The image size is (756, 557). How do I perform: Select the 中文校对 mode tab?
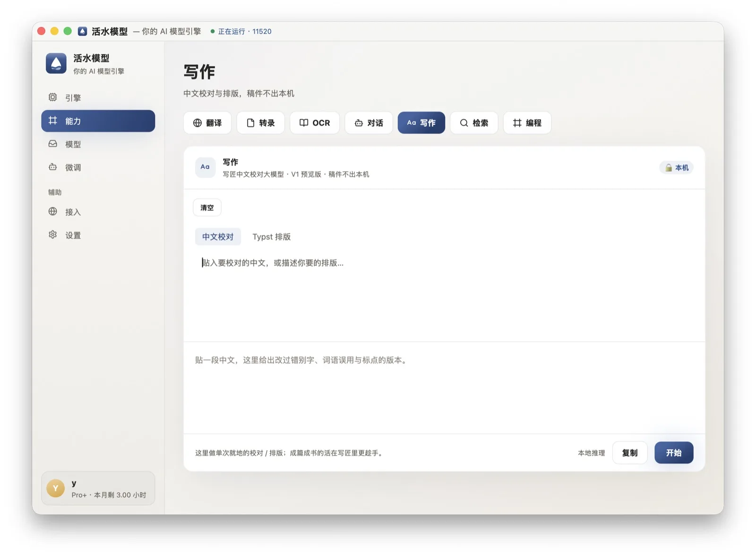coord(218,237)
